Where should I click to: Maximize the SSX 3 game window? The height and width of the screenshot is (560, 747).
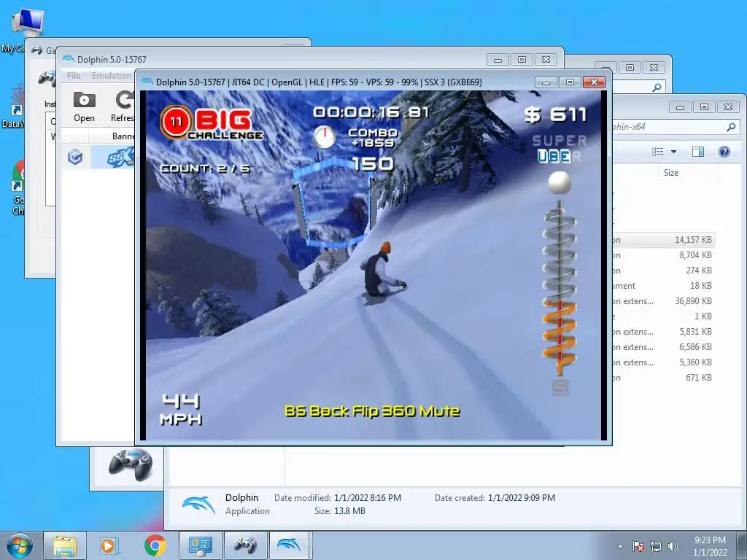[570, 82]
